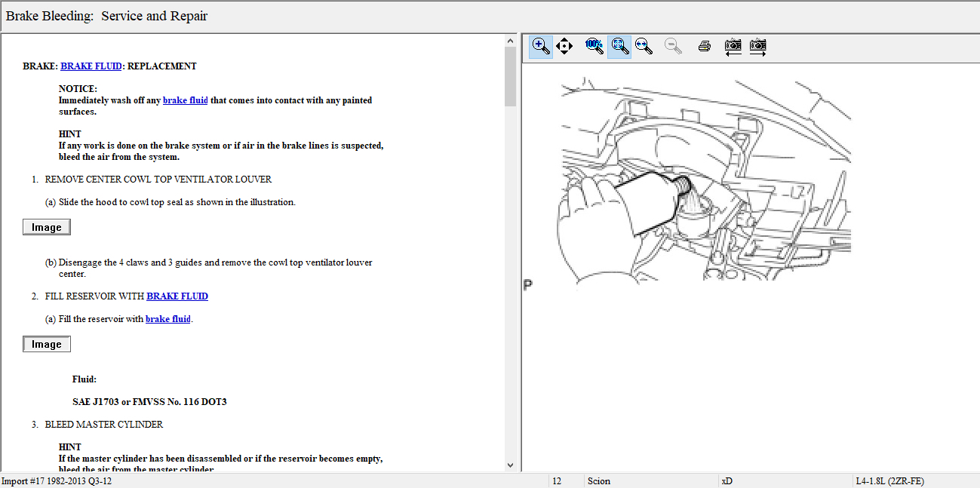Image resolution: width=980 pixels, height=488 pixels.
Task: Click the Scion make in status bar
Action: pos(599,481)
